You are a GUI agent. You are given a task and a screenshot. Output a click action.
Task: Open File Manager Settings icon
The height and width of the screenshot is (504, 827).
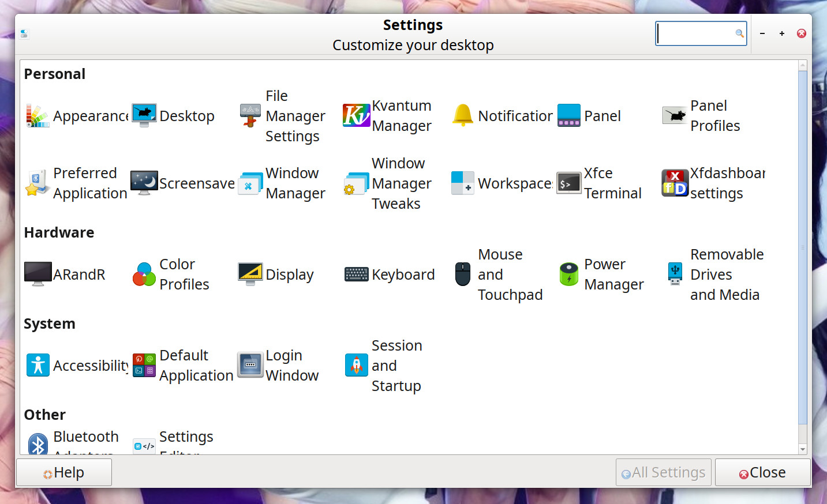250,116
